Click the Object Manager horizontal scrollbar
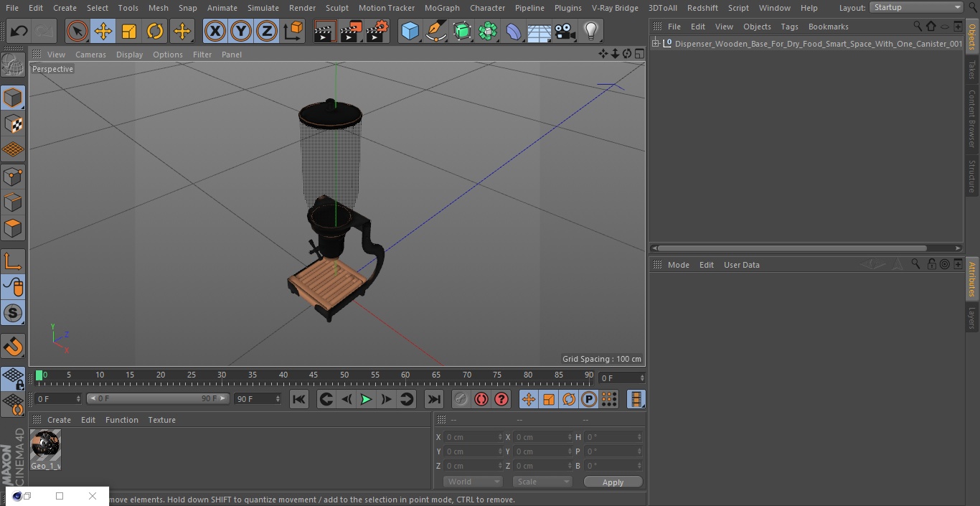The height and width of the screenshot is (506, 980). click(792, 248)
